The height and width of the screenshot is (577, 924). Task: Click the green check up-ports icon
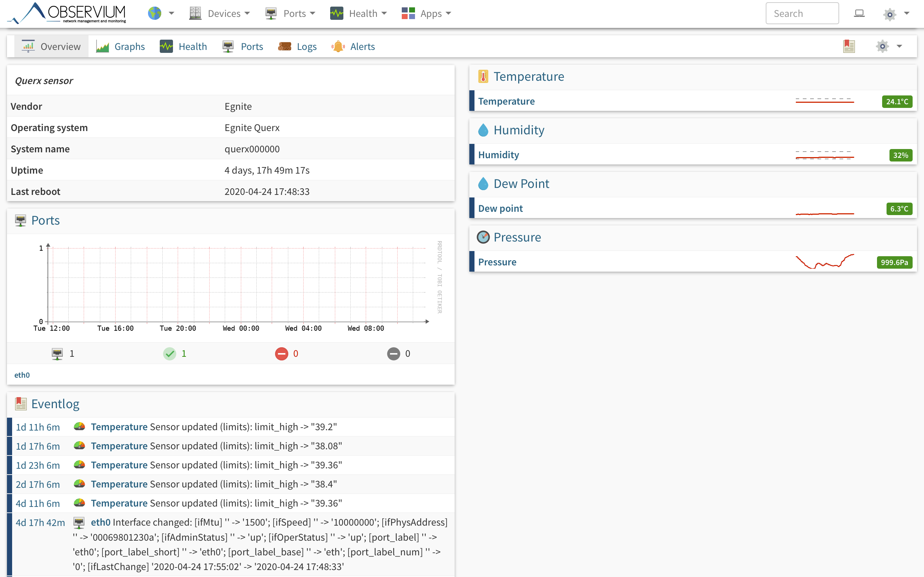click(x=170, y=354)
